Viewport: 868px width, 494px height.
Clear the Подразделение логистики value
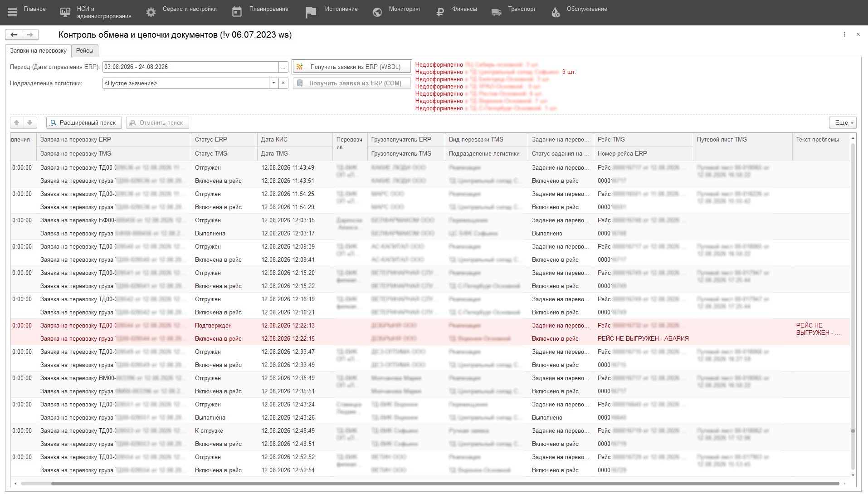pos(283,83)
